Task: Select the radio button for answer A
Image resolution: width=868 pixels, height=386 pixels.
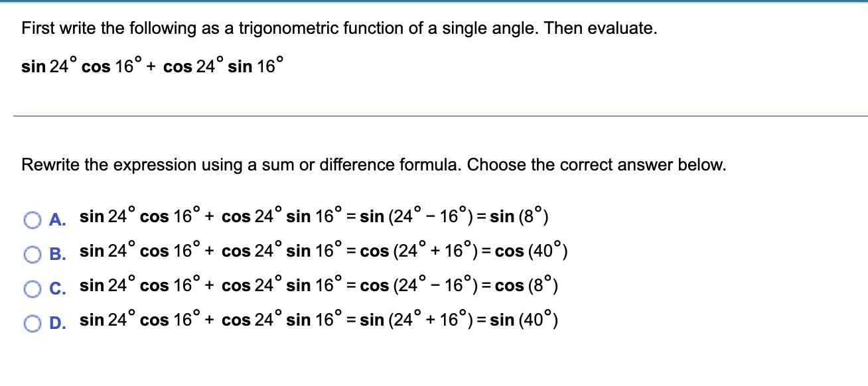Action: click(32, 219)
